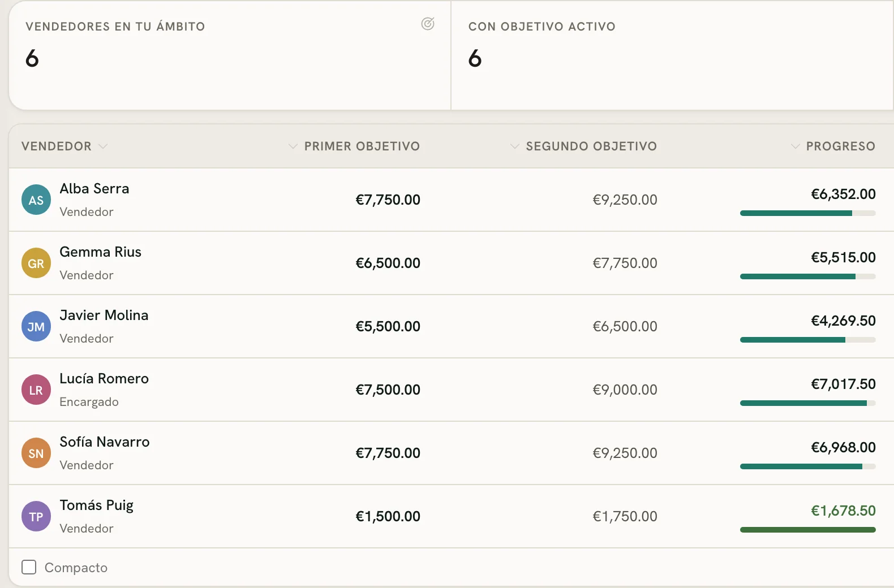894x588 pixels.
Task: Click Tomás Puig's TP avatar
Action: point(36,516)
